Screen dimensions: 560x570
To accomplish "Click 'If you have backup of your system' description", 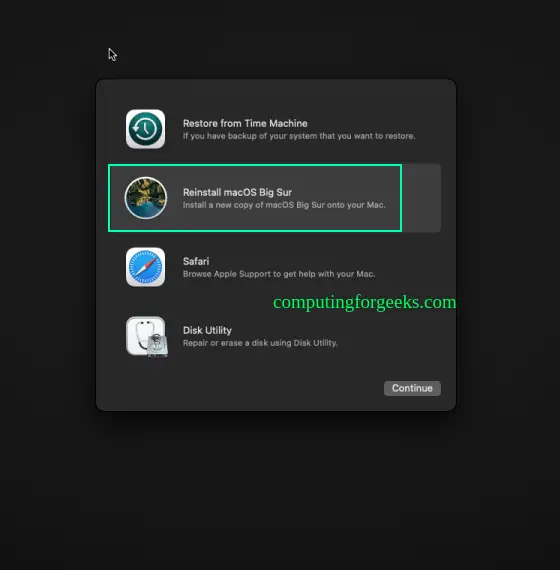I will click(299, 136).
